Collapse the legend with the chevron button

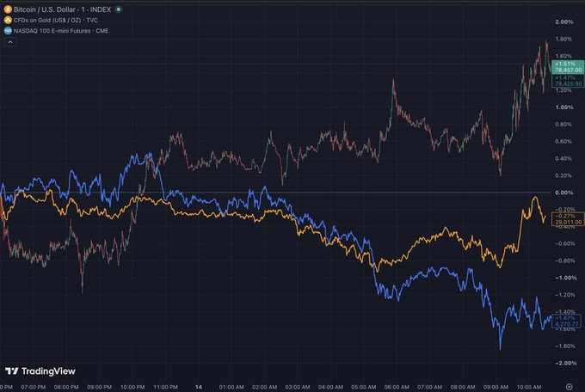coord(10,42)
